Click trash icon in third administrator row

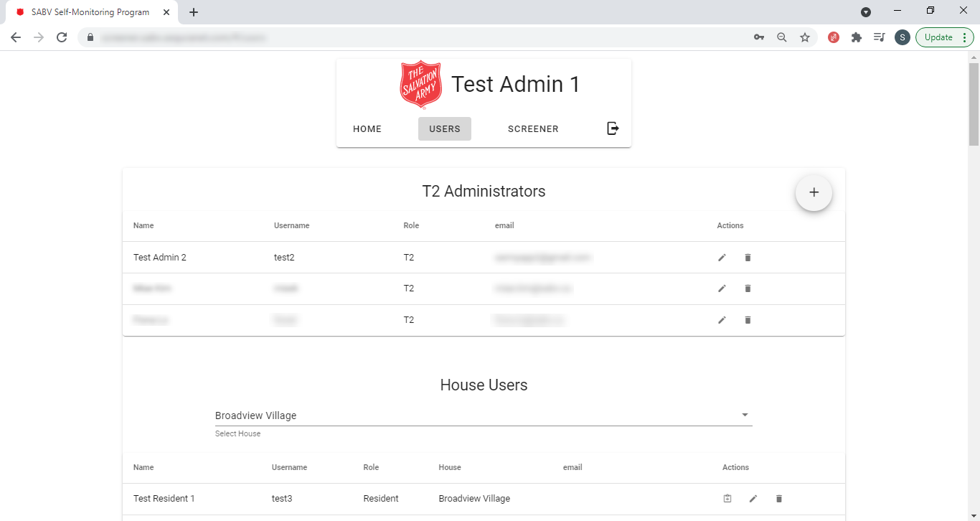(748, 320)
